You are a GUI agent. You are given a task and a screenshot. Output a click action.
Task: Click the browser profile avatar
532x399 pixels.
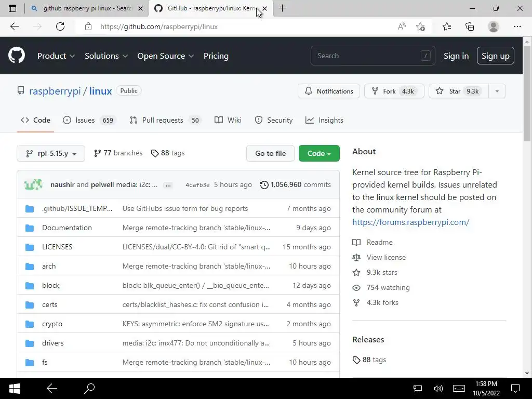tap(494, 26)
